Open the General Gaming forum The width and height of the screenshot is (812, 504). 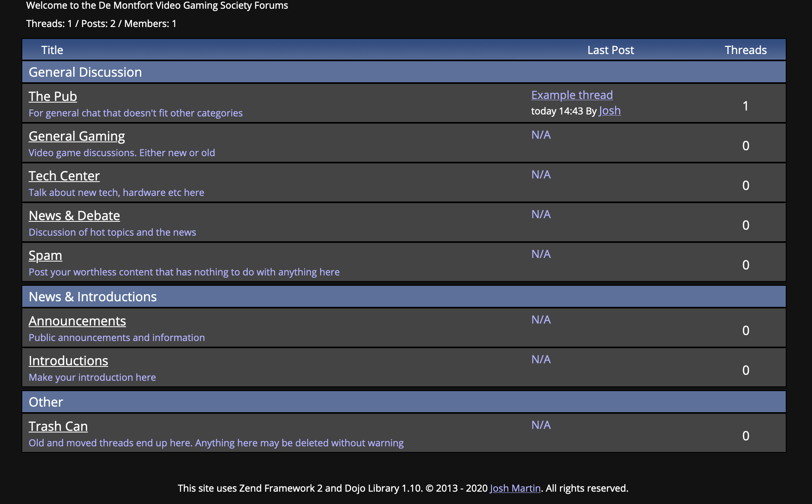(x=76, y=136)
